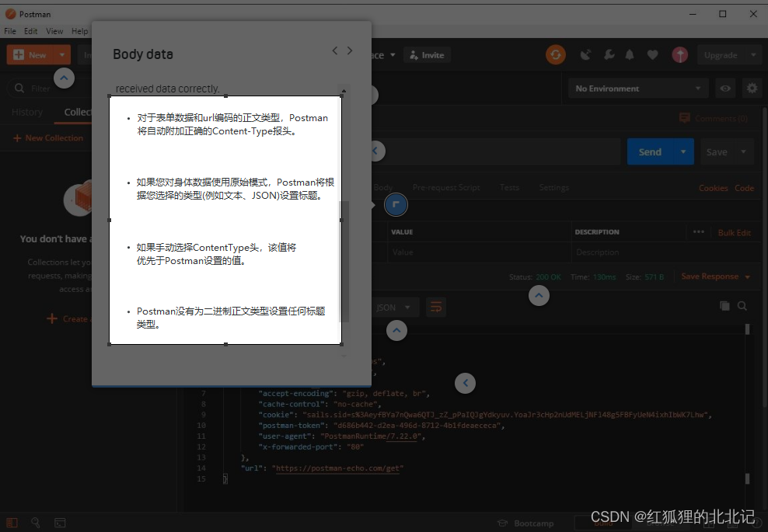
Task: Go to previous lesson arrow in Body data
Action: point(334,50)
